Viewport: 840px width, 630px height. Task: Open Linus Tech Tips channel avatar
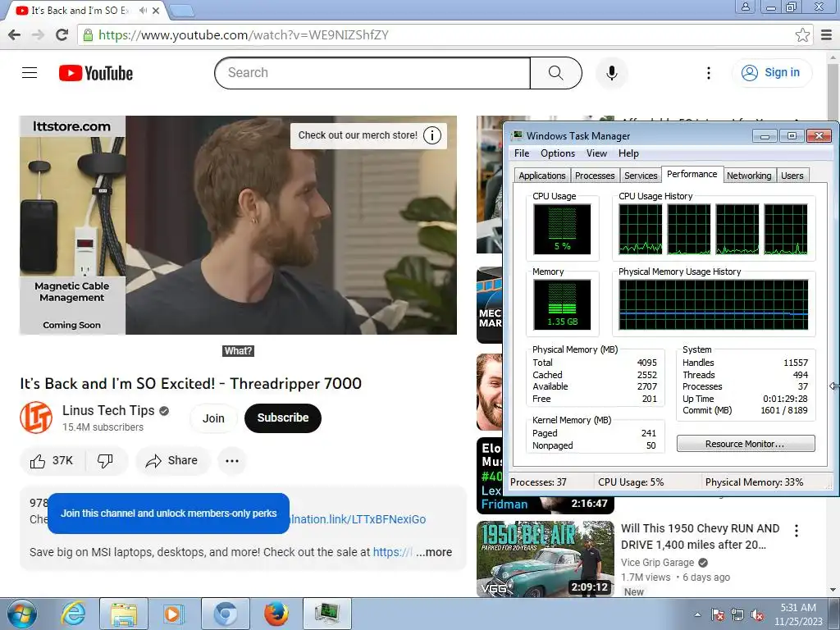(36, 418)
